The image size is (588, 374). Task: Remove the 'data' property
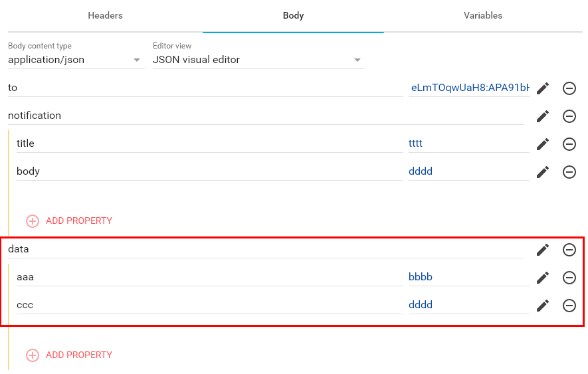(569, 250)
